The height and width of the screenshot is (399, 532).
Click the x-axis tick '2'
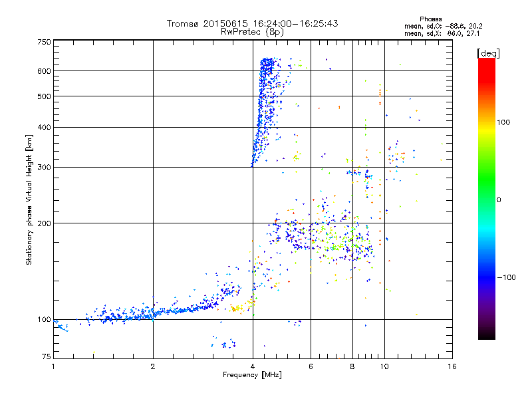[x=153, y=366]
